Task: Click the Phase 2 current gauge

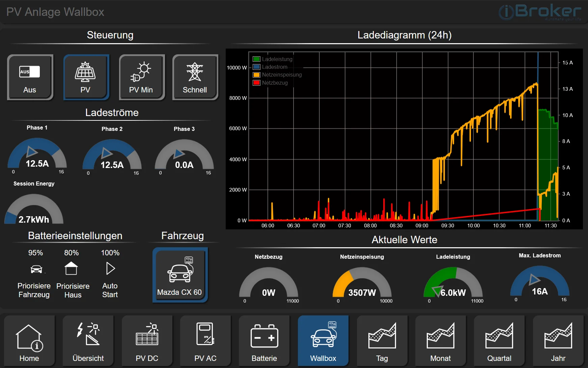Action: click(x=112, y=155)
